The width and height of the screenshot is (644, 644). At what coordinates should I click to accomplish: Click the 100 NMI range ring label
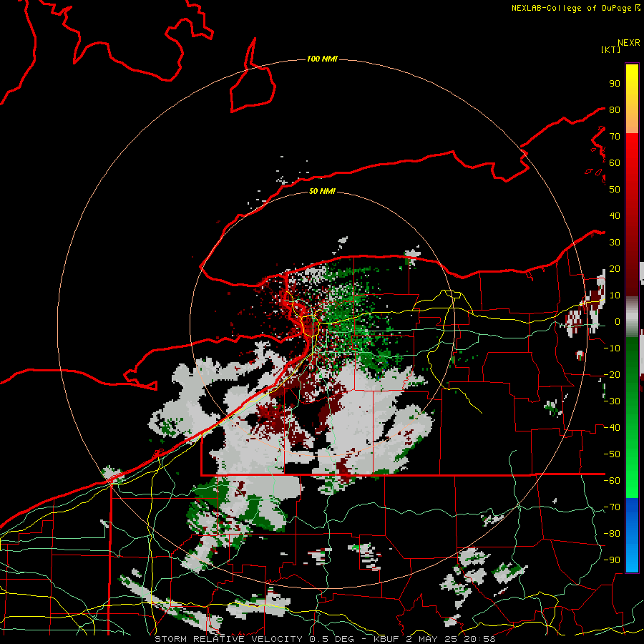pos(322,59)
